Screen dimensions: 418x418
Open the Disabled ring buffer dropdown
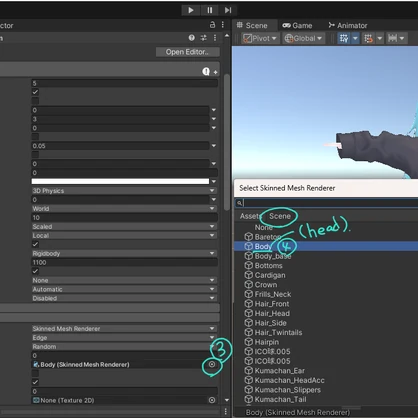point(124,298)
